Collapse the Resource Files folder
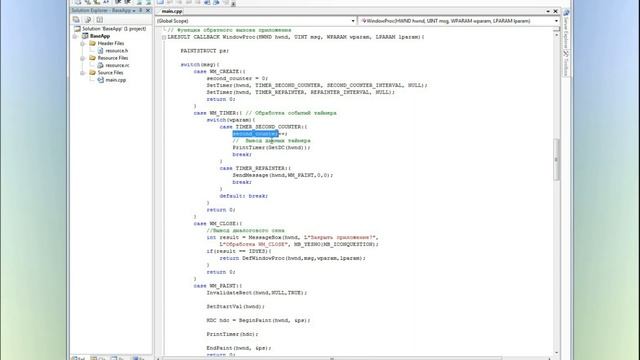The image size is (640, 360). click(83, 58)
